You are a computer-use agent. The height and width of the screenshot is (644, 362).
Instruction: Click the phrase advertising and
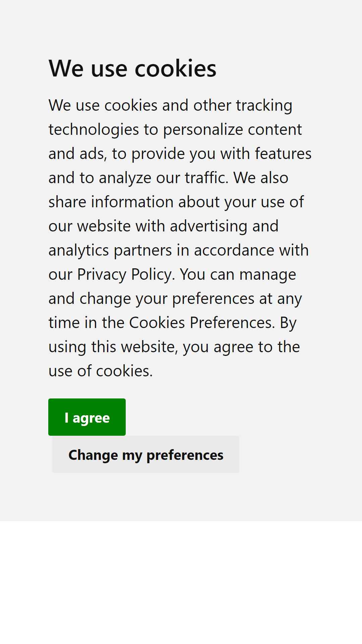point(224,226)
